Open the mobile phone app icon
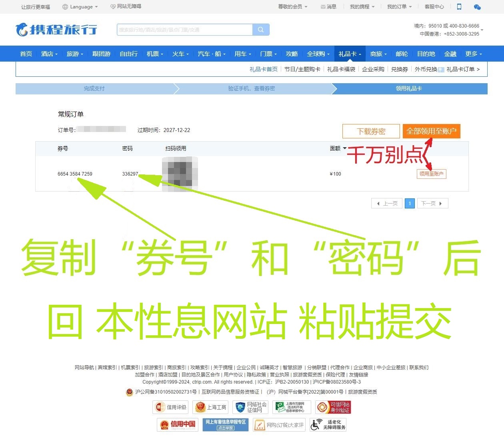Screen dimensions: 504x440 (x=459, y=6)
